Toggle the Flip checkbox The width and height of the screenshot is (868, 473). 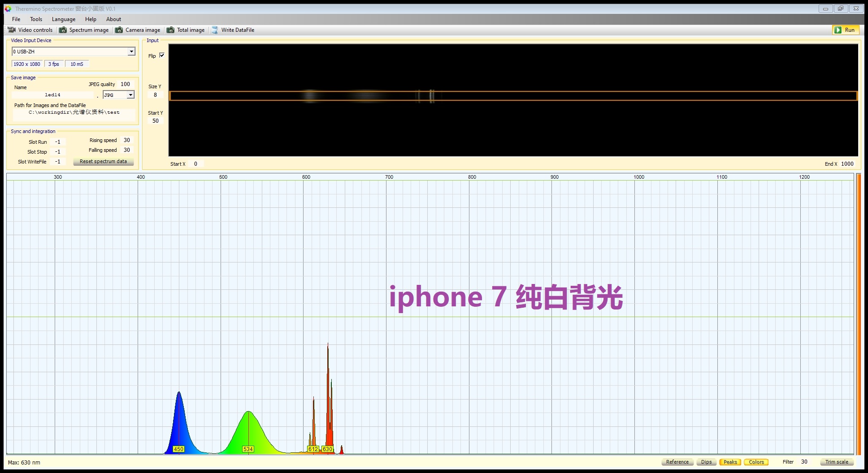(x=162, y=56)
